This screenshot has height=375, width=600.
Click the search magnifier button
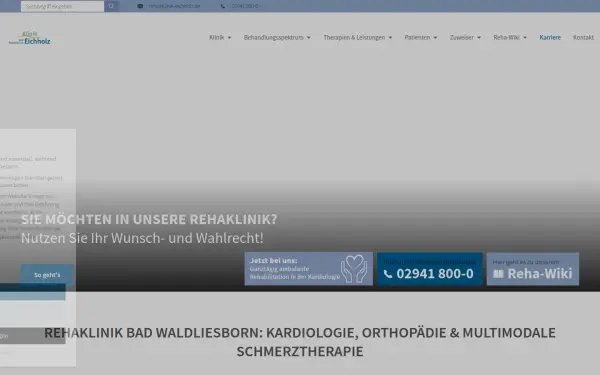111,6
